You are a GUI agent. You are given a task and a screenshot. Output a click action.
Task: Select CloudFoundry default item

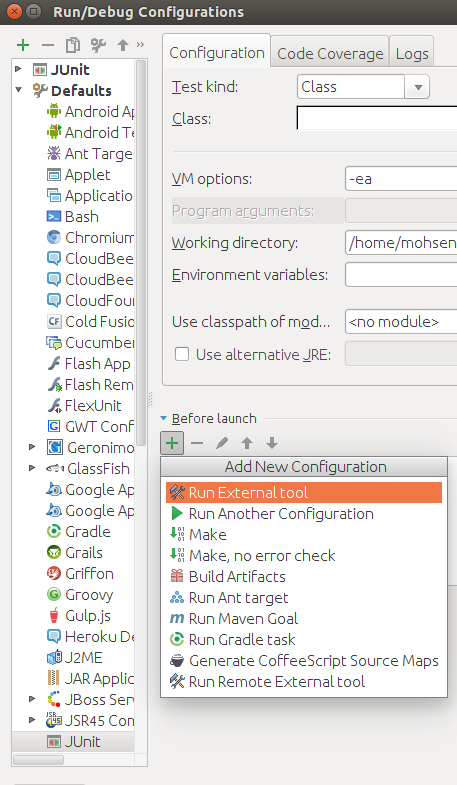click(90, 300)
